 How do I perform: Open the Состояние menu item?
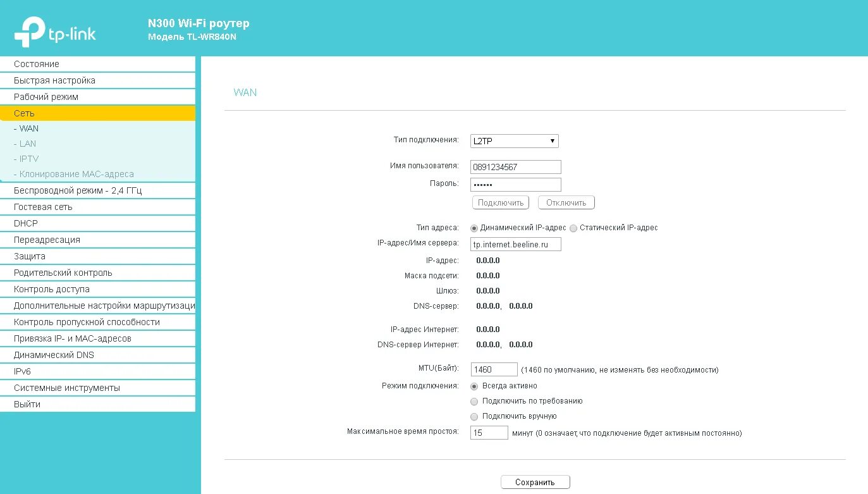[97, 64]
